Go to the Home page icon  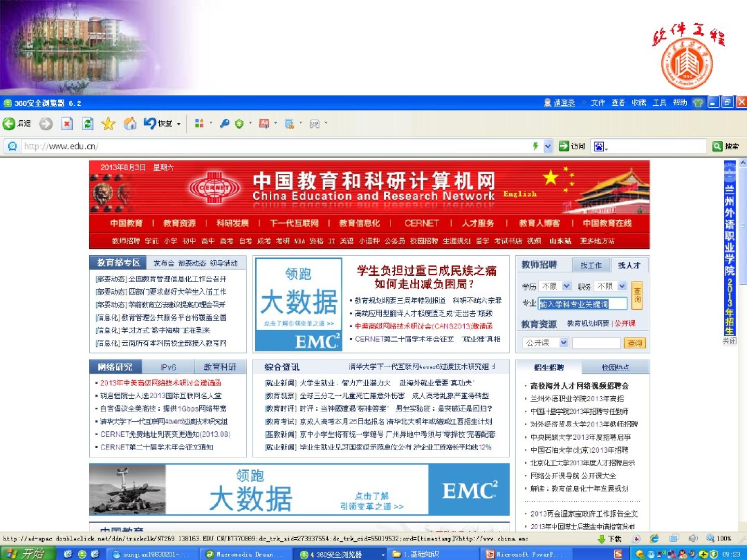click(130, 123)
